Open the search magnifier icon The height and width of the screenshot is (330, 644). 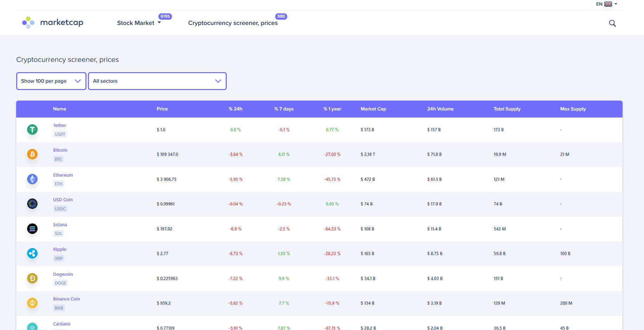coord(612,23)
